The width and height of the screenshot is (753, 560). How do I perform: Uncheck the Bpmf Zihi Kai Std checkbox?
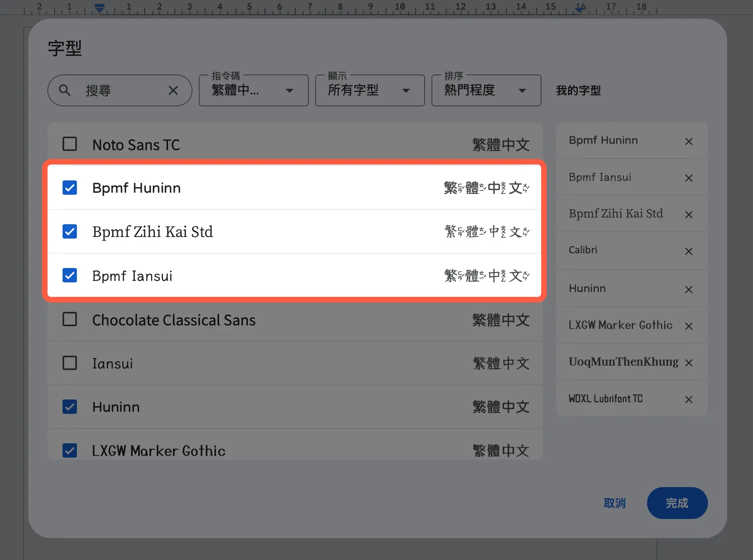(x=70, y=231)
